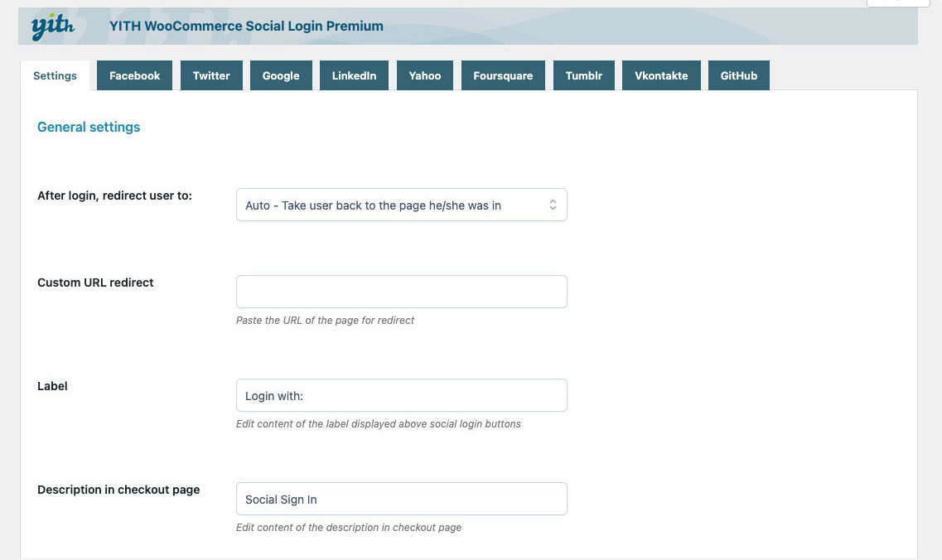Click the Custom URL redirect input field
The width and height of the screenshot is (942, 560).
tap(401, 292)
